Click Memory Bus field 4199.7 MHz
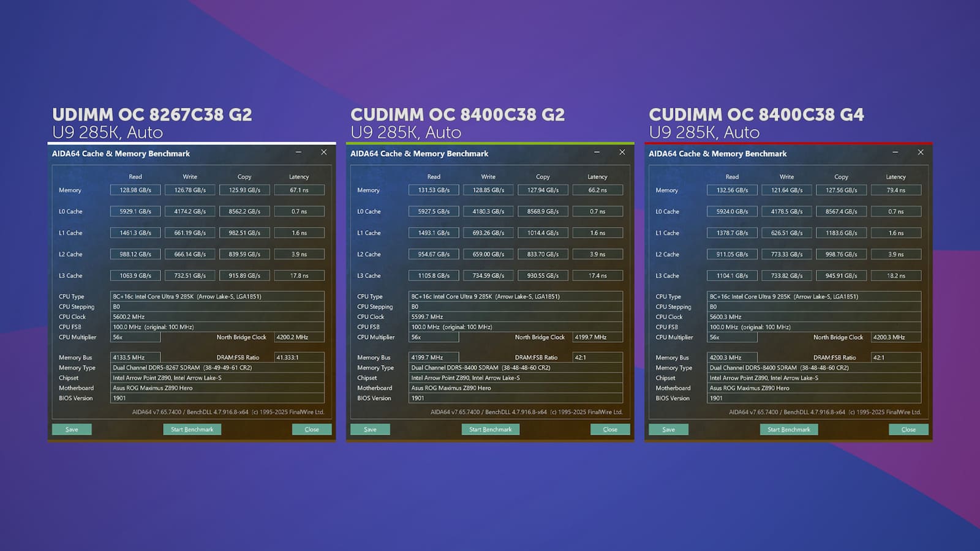The image size is (980, 551). pos(434,358)
